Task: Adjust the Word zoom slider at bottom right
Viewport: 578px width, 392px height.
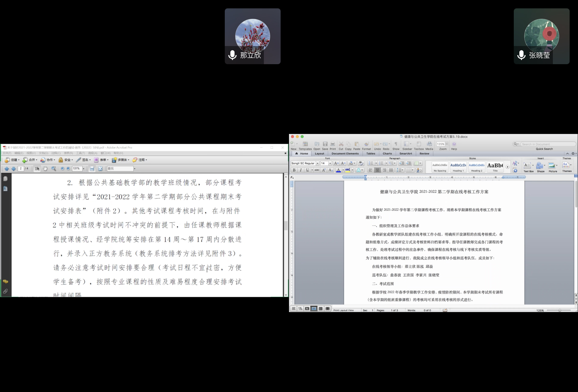Action: point(560,310)
